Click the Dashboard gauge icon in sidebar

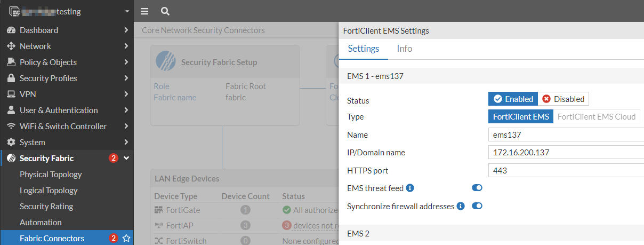[11, 30]
